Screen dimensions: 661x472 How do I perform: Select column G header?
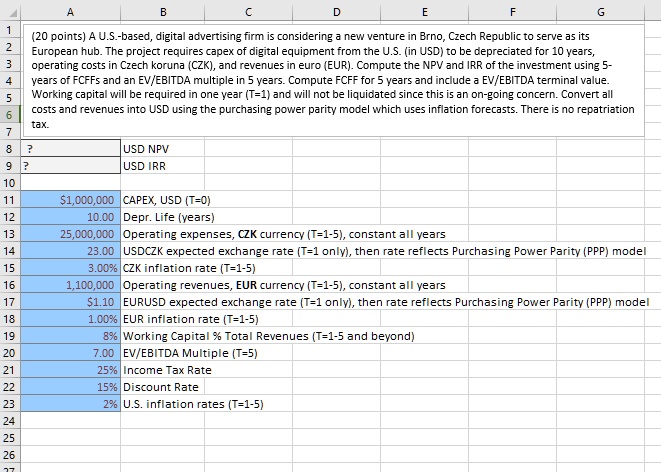point(601,12)
